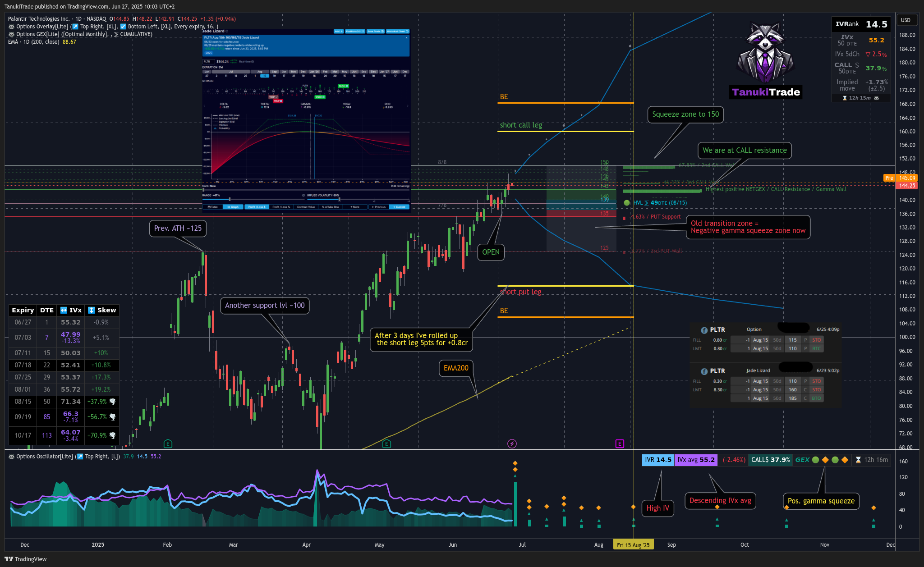Click the IVRank 14.5 panel header
Screen dimensions: 924x567
click(x=861, y=24)
